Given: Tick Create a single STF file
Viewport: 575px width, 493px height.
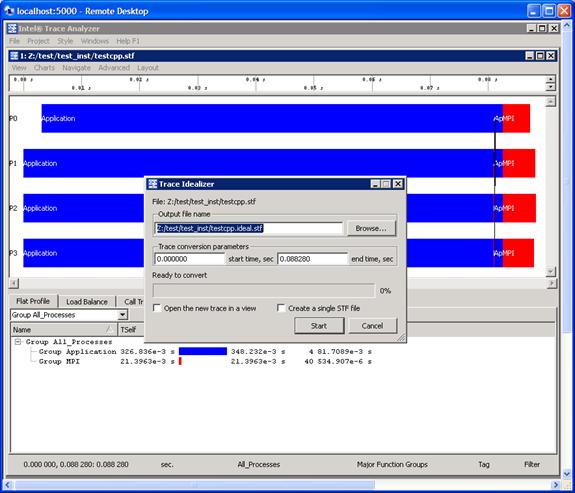Looking at the screenshot, I should coord(281,308).
